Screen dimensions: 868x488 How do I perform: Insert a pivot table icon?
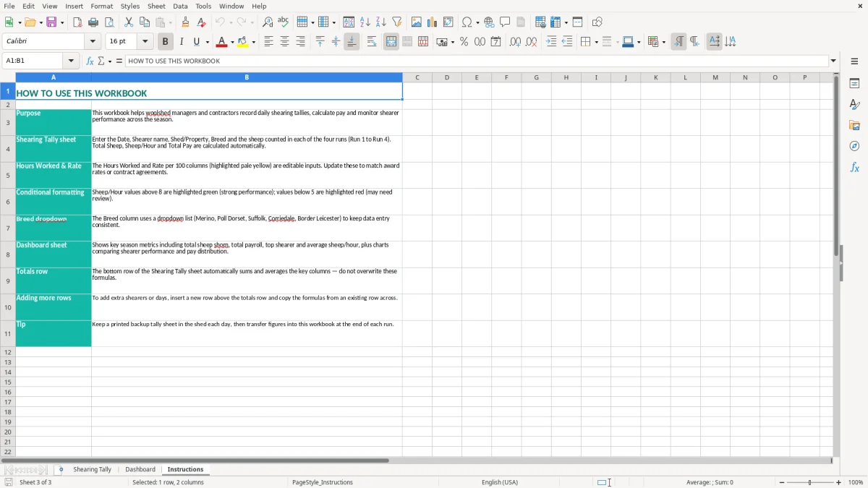(448, 22)
